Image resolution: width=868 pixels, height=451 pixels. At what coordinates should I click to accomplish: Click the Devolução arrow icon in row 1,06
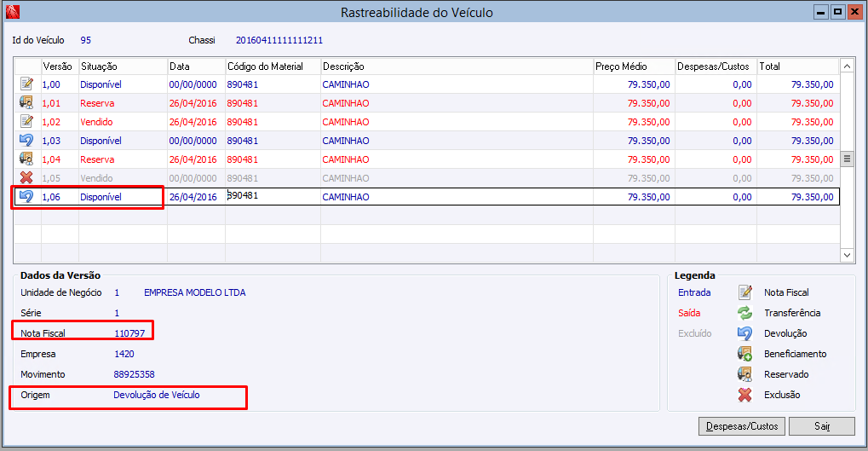(26, 196)
